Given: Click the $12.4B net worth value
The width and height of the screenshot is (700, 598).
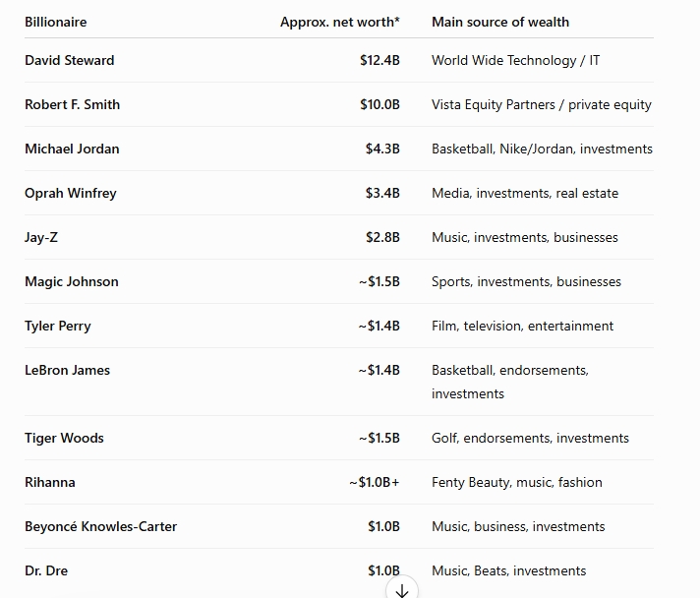Looking at the screenshot, I should click(x=379, y=60).
